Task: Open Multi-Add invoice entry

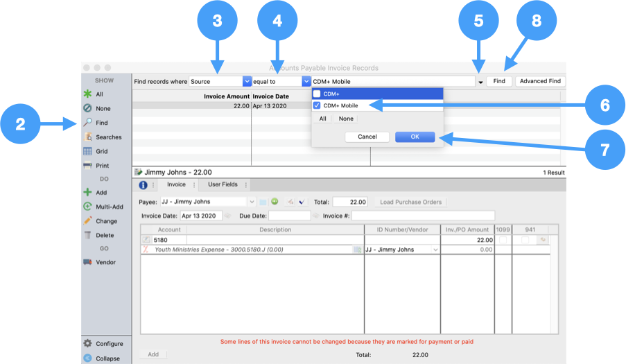Action: [x=88, y=207]
